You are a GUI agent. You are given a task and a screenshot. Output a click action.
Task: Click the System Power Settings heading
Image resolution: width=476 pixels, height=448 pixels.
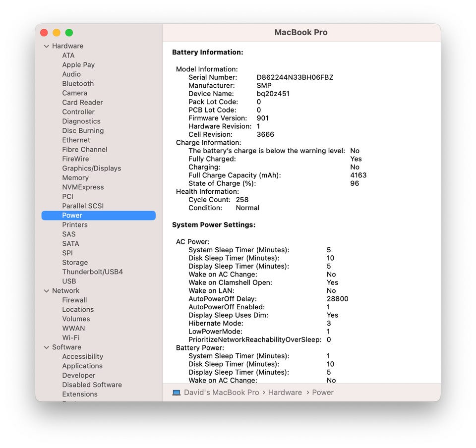click(214, 225)
